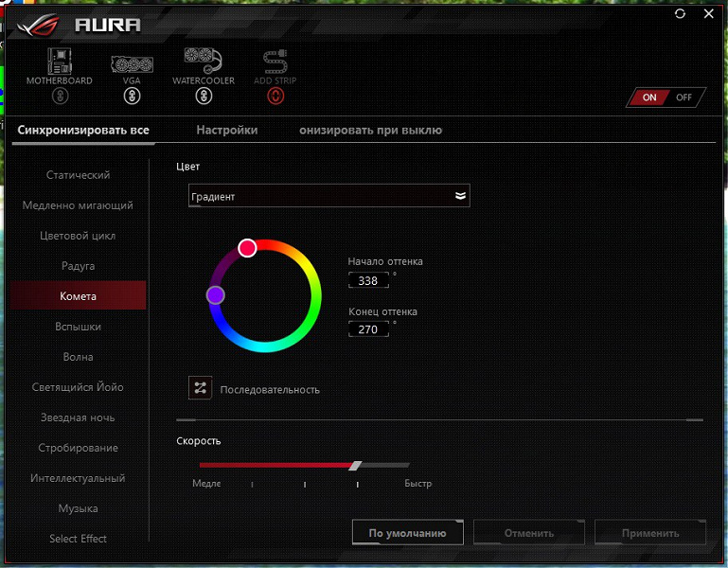The height and width of the screenshot is (568, 728).
Task: Select the Add Strip device icon
Action: pyautogui.click(x=275, y=62)
